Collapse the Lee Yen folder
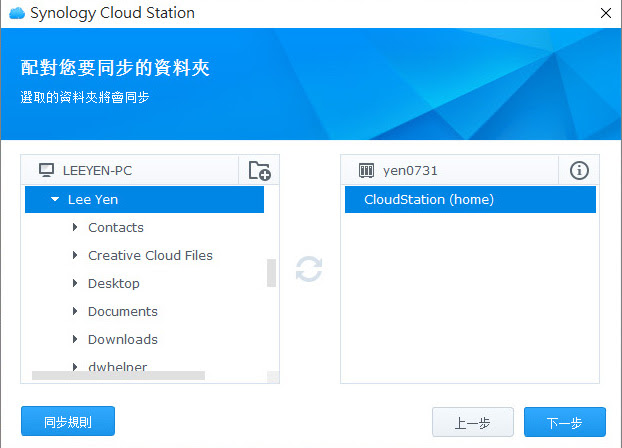This screenshot has height=448, width=622. pyautogui.click(x=55, y=199)
